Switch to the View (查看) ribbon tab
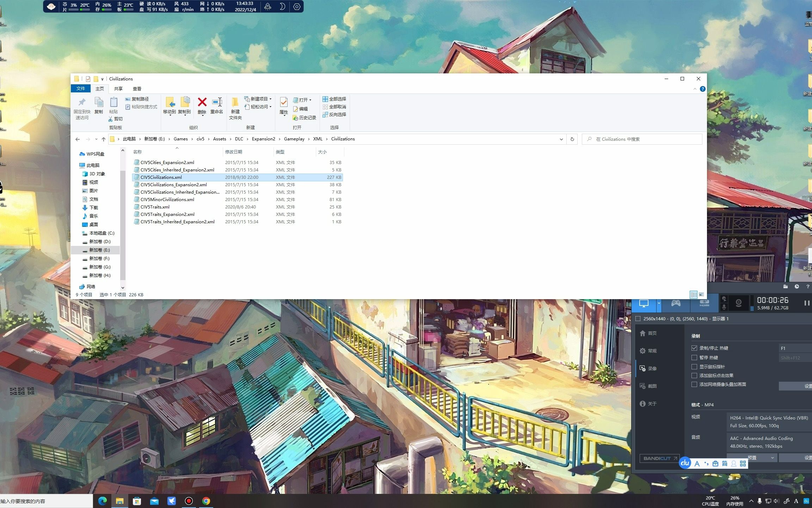812x508 pixels. click(x=137, y=89)
